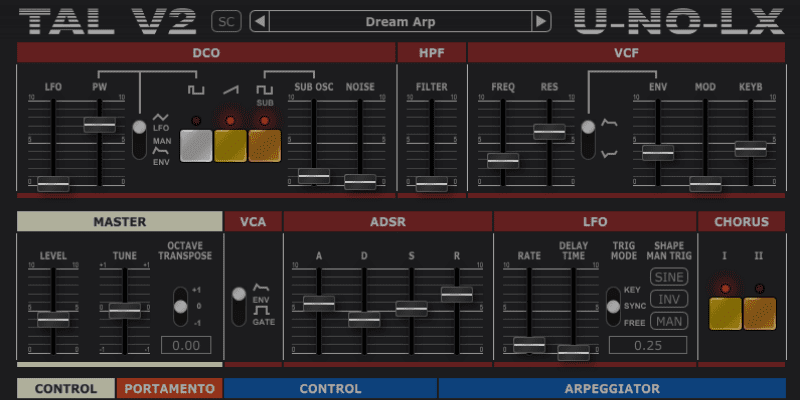Viewport: 800px width, 400px height.
Task: Click the TAL V2 logo
Action: pos(108,21)
